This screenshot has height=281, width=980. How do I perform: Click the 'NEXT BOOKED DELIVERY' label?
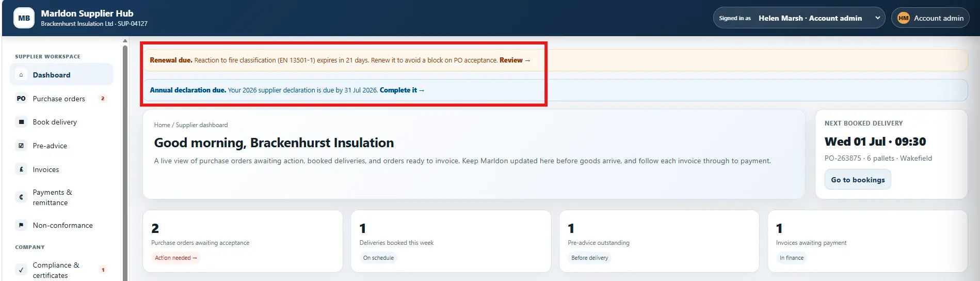[x=864, y=123]
